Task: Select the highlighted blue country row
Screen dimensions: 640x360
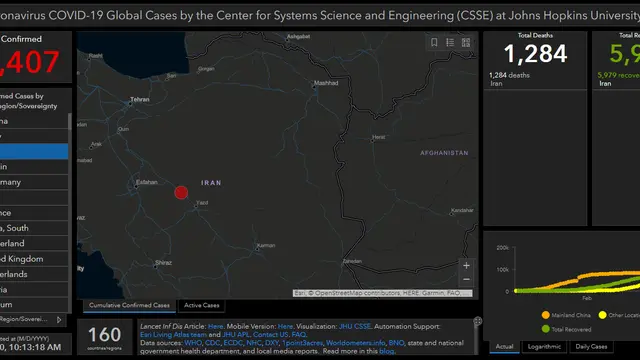Action: [x=34, y=151]
